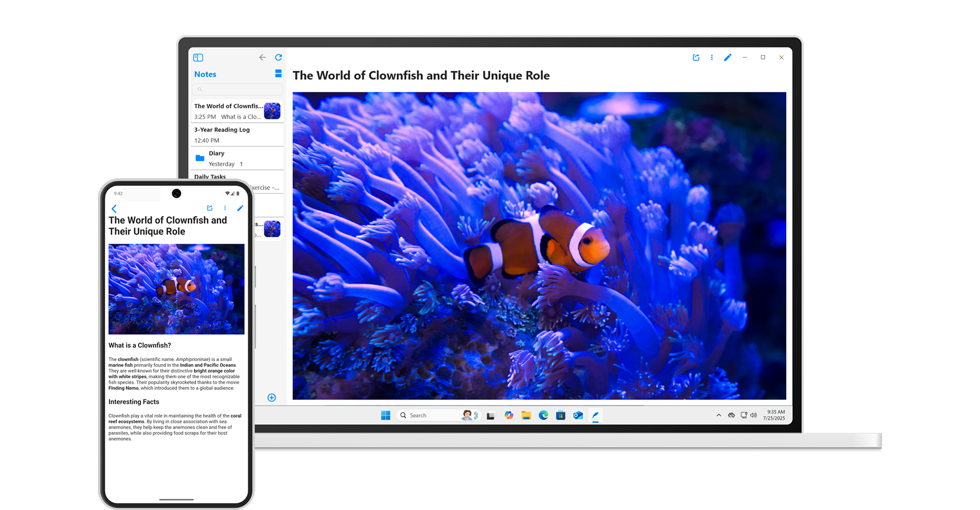Share the clownfish note using the share icon
980x510 pixels.
point(696,57)
